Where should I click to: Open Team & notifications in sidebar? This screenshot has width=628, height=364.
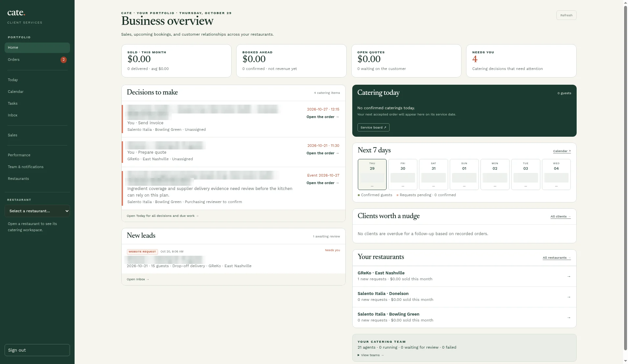click(37, 167)
